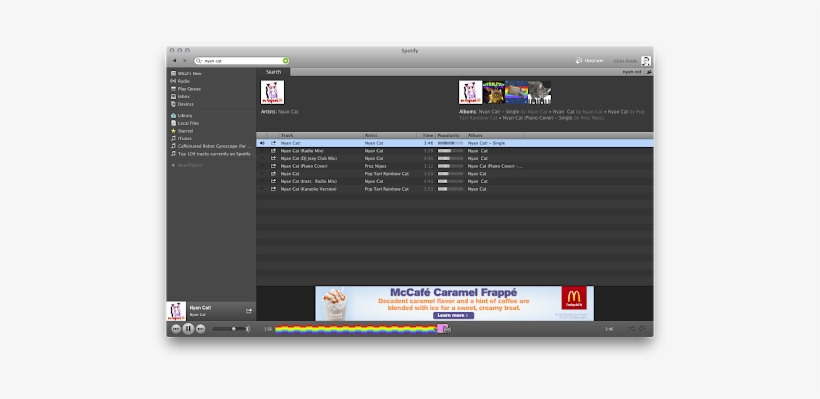Open Radio in the sidebar
This screenshot has width=820, height=399.
[x=180, y=81]
